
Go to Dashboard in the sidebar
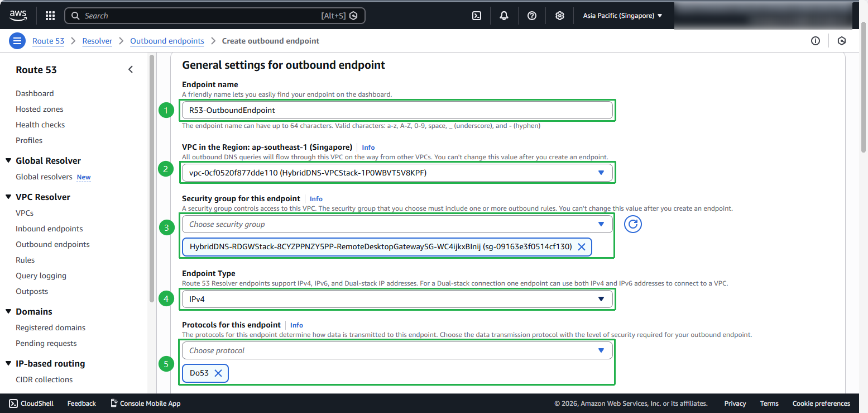(35, 93)
